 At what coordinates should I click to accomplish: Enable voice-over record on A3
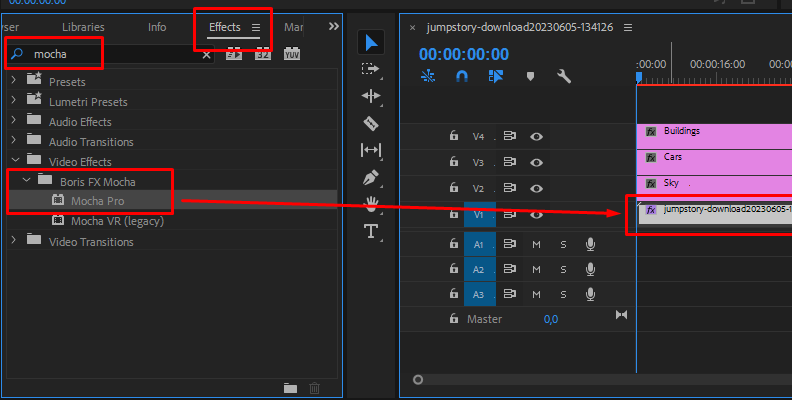coord(590,294)
